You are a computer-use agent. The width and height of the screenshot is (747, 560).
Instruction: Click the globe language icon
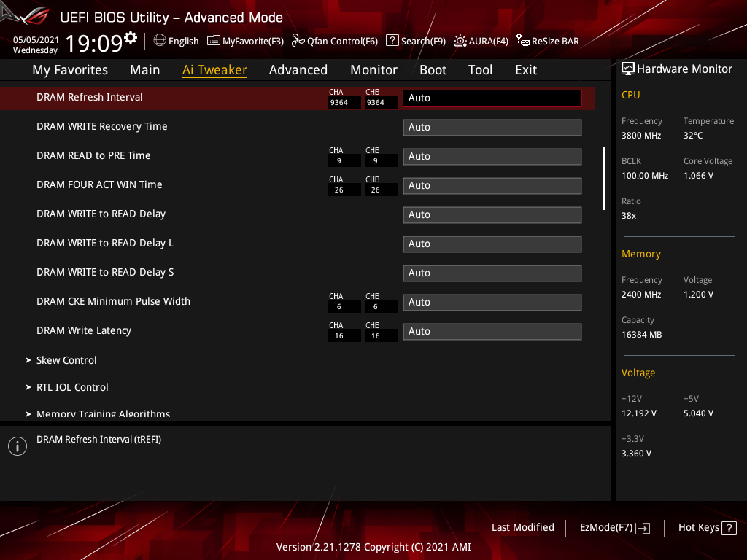(x=160, y=41)
